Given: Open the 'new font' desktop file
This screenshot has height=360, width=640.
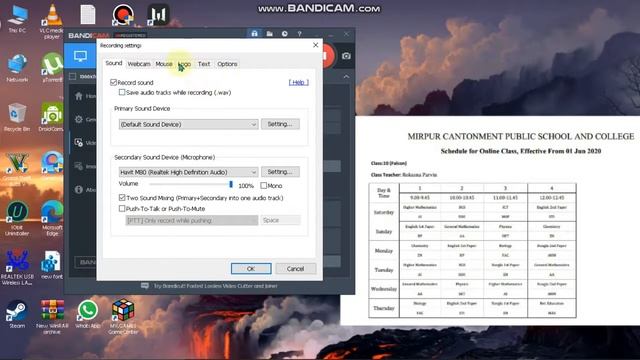Looking at the screenshot, I should point(51,265).
